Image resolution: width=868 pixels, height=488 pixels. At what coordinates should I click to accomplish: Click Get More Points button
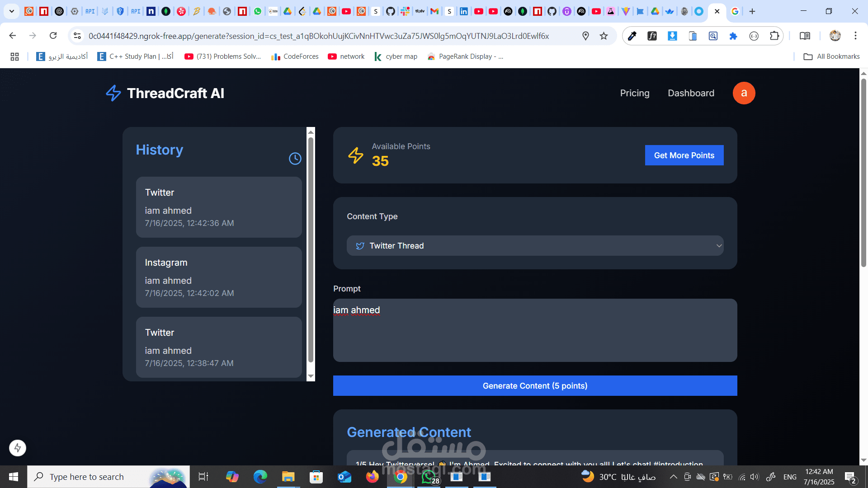[684, 155]
